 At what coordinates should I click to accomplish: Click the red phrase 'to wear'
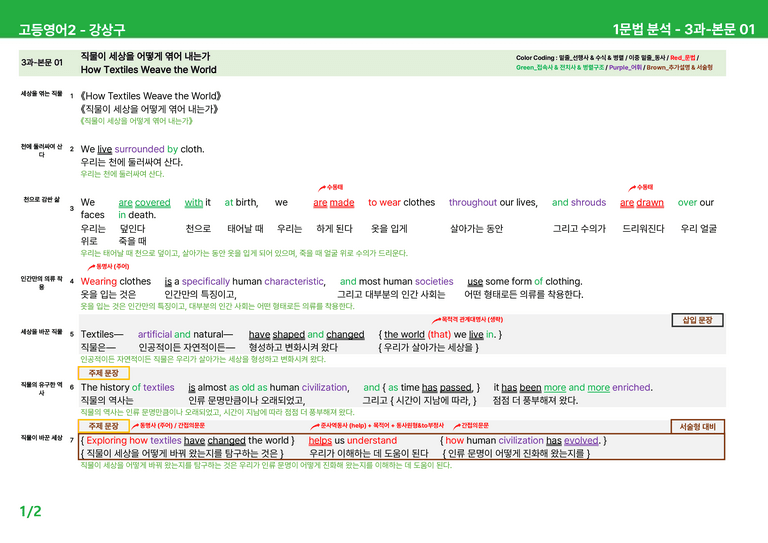(x=384, y=202)
